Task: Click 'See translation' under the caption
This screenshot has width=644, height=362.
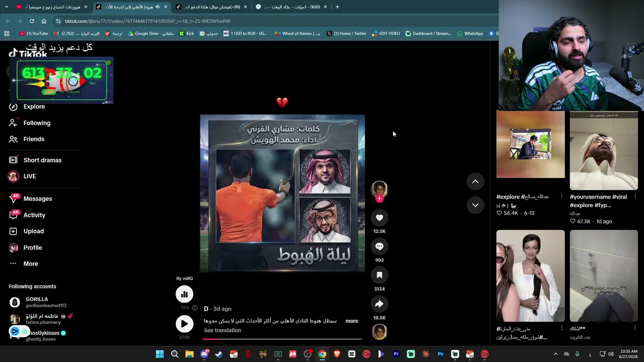Action: (222, 330)
